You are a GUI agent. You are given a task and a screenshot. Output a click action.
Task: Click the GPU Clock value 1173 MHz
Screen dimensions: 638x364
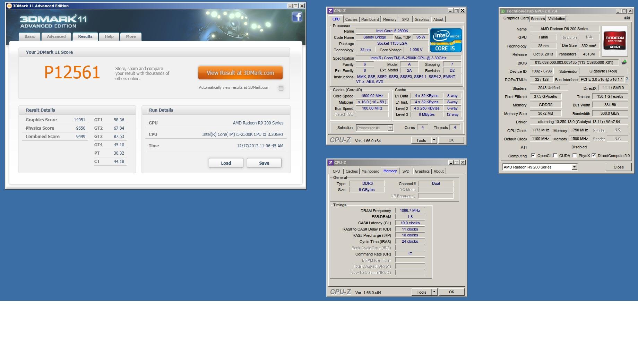coord(541,130)
